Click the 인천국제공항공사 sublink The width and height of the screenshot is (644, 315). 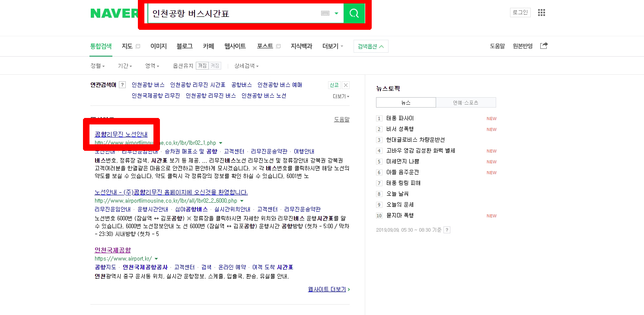[145, 267]
